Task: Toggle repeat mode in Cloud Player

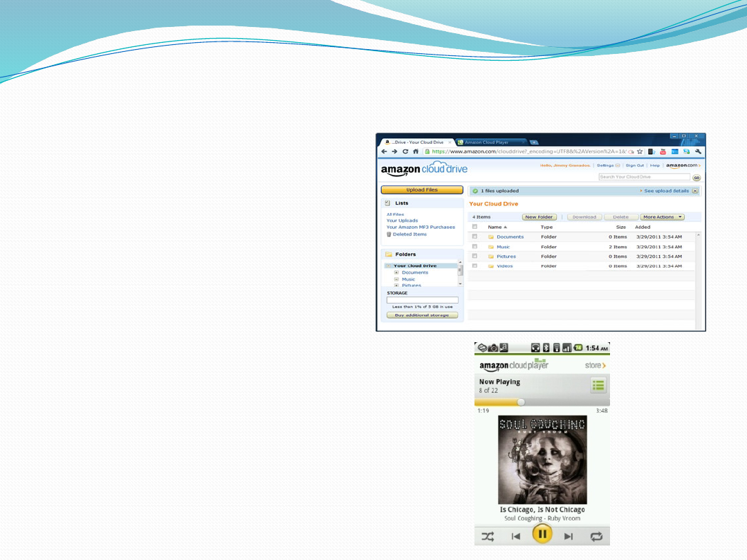Action: tap(596, 536)
